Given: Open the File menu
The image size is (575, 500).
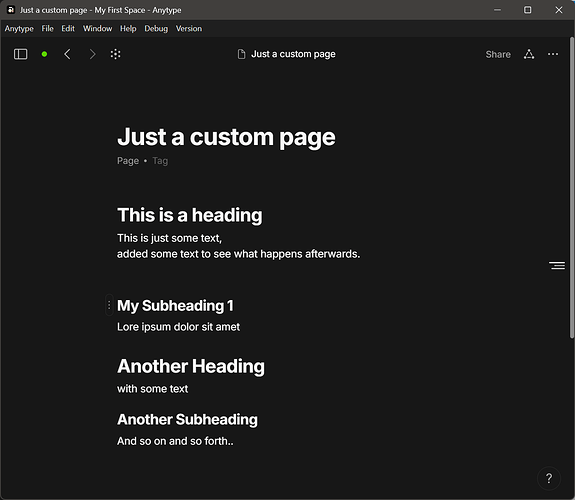Looking at the screenshot, I should tap(47, 29).
